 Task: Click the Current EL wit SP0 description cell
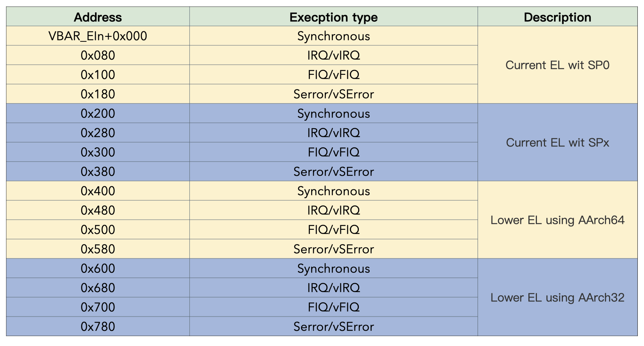click(x=557, y=65)
